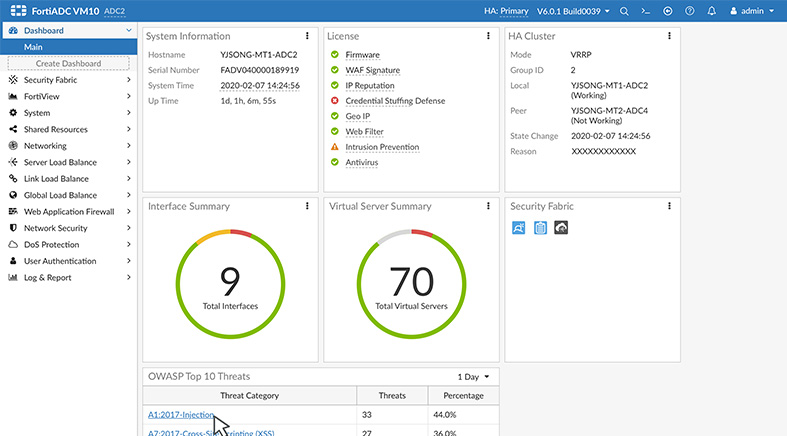
Task: Click the Create Dashboard button
Action: click(68, 64)
